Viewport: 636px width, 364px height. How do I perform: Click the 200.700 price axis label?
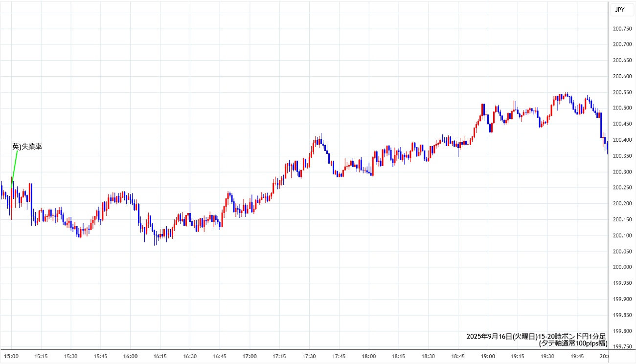622,44
